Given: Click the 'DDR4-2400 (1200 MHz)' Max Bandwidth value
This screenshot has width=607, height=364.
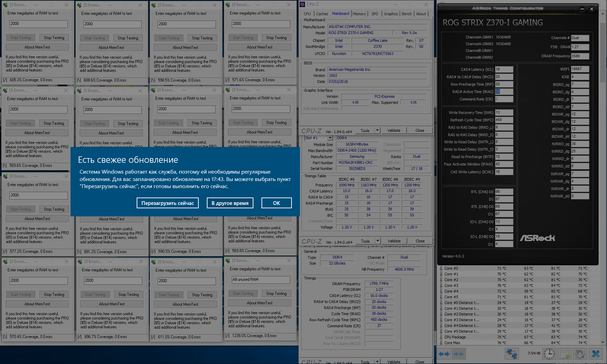Looking at the screenshot, I should [x=357, y=150].
